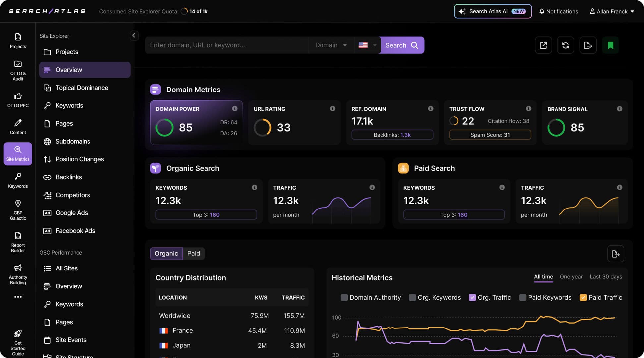The image size is (644, 358).
Task: Select Authority Building in the sidebar
Action: tap(18, 273)
